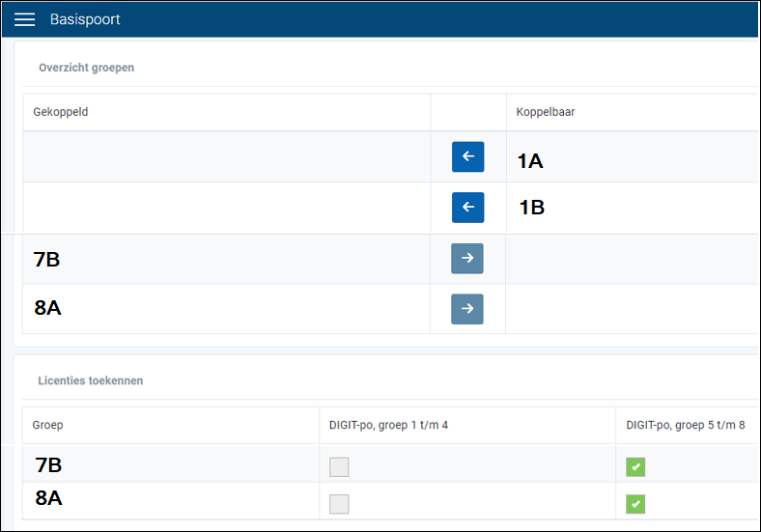This screenshot has width=761, height=532.
Task: Select group 7B in Gekoppeld list
Action: tap(47, 259)
